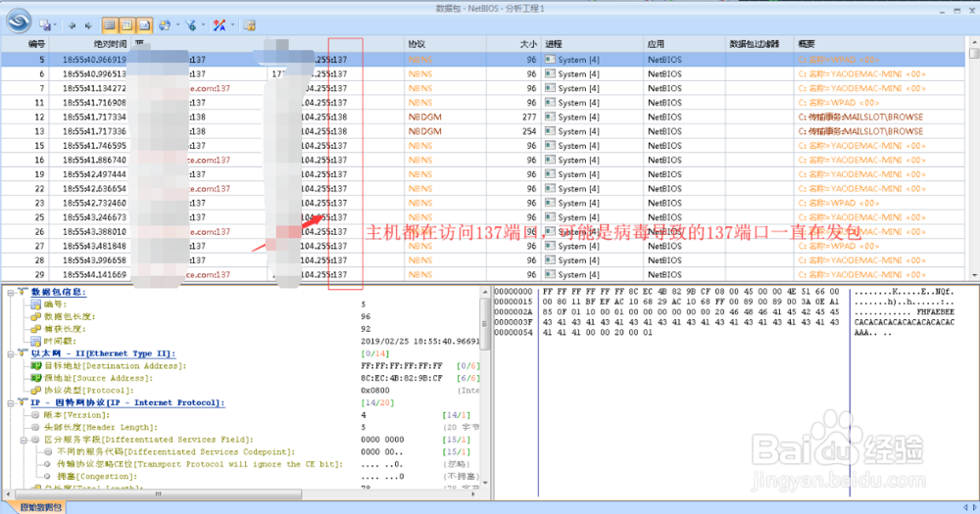Collapse the 数据包信息 tree node
This screenshot has height=514, width=980.
[11, 293]
